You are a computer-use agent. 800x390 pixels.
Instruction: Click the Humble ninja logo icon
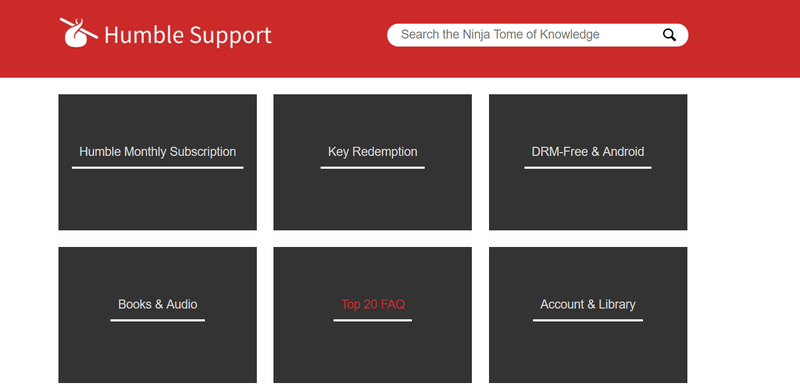click(x=79, y=33)
